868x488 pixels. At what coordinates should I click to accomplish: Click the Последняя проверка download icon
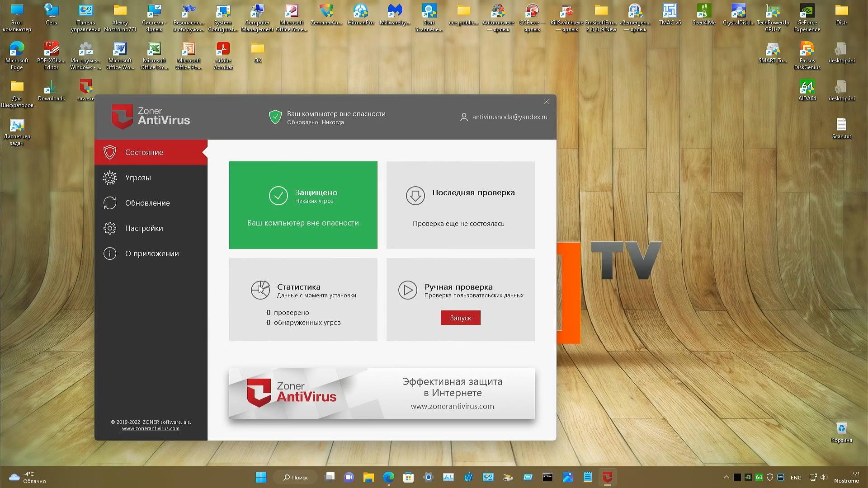[415, 196]
